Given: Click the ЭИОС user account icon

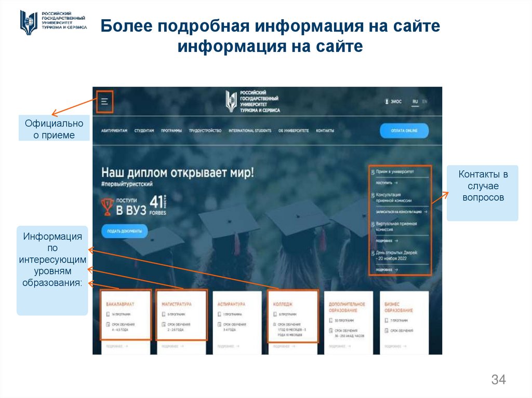Looking at the screenshot, I should 387,102.
